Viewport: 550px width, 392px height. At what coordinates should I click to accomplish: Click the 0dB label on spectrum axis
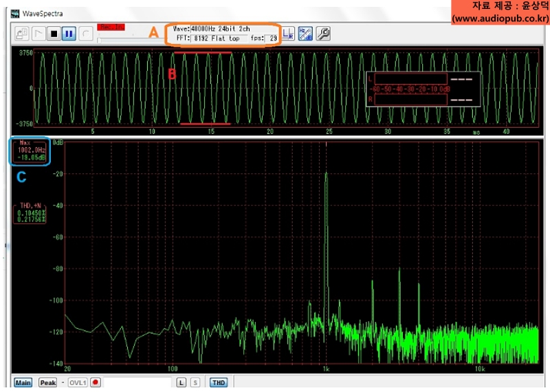(58, 142)
